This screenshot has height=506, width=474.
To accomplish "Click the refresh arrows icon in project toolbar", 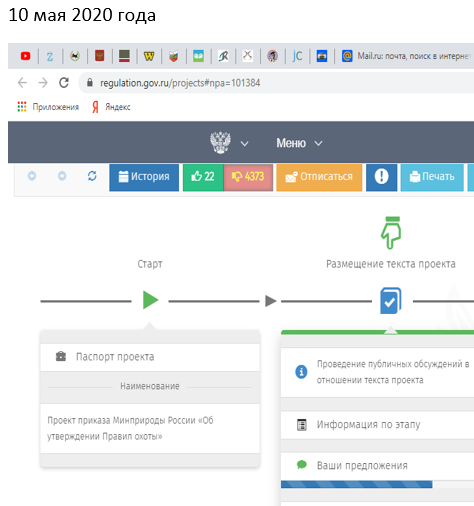I will point(92,176).
